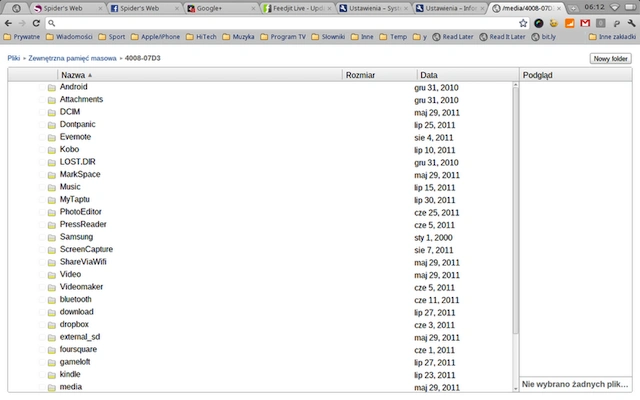This screenshot has height=400, width=640.
Task: Switch to the Ustawienia – Infor tab
Action: pos(450,8)
